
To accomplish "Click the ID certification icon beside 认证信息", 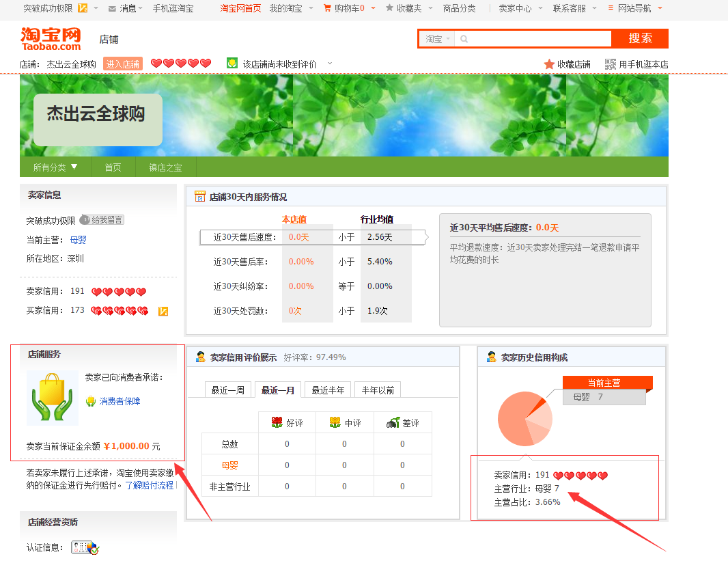I will 85,547.
